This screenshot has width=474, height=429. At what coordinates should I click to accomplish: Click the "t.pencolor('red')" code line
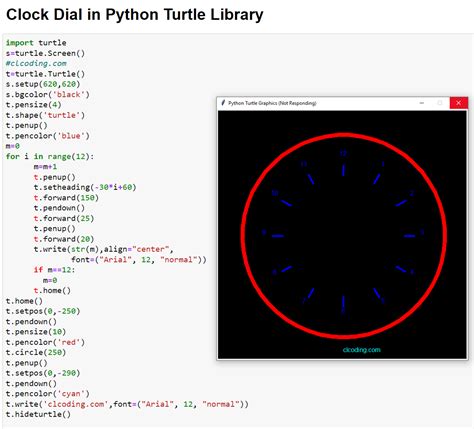[x=45, y=342]
